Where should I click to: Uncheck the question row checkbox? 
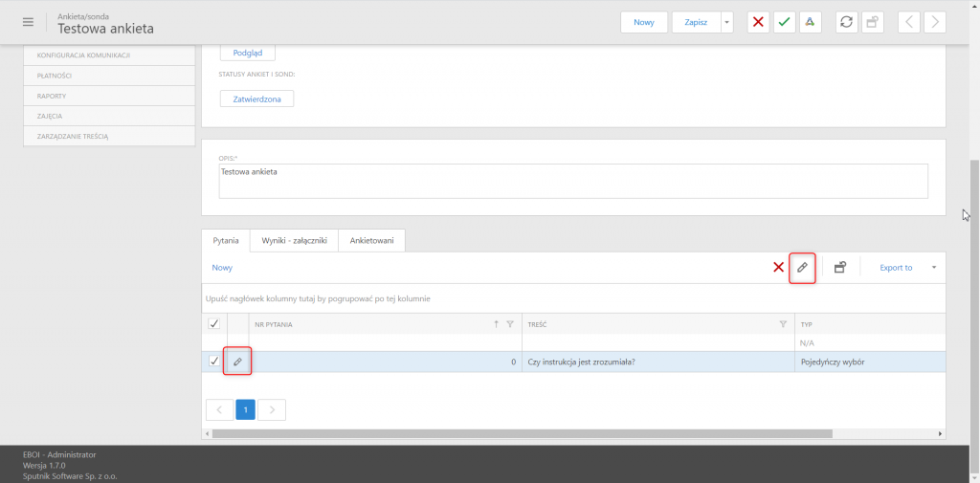tap(213, 362)
